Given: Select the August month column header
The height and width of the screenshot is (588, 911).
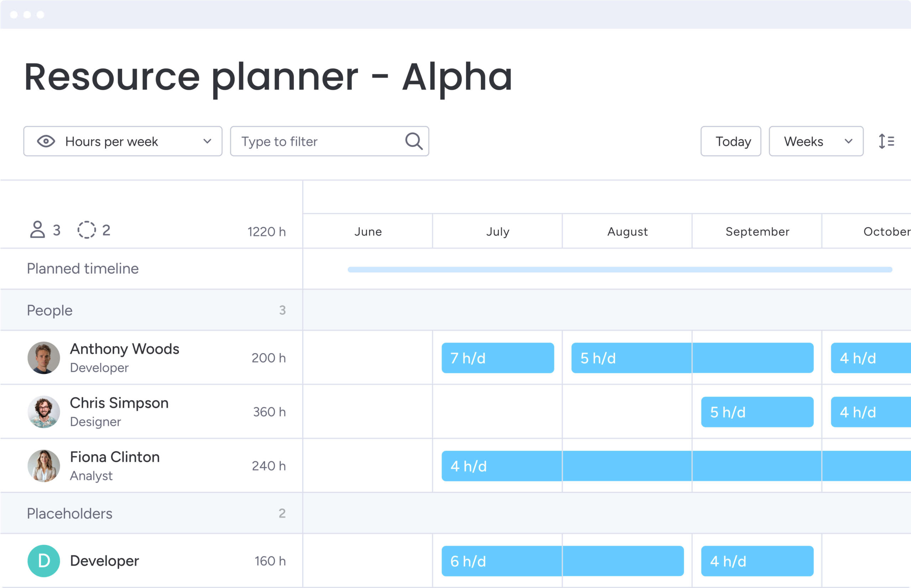Looking at the screenshot, I should [627, 231].
